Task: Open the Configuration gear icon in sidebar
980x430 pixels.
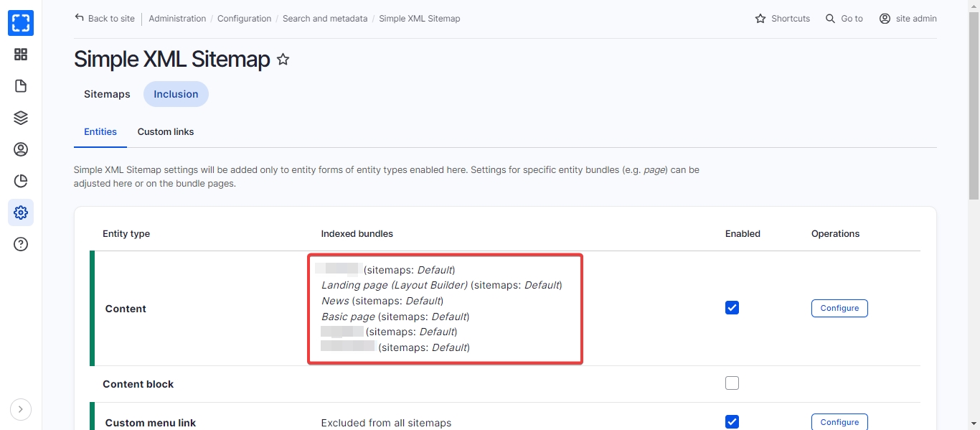Action: 21,212
